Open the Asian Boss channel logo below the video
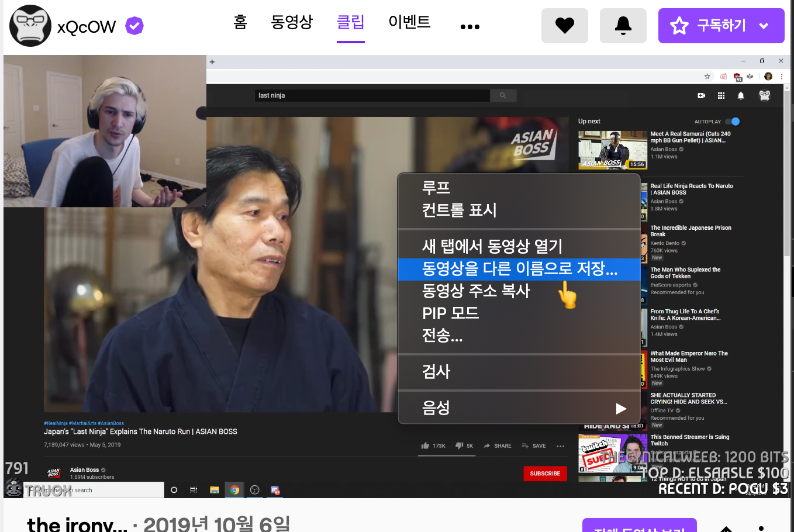 [x=54, y=473]
